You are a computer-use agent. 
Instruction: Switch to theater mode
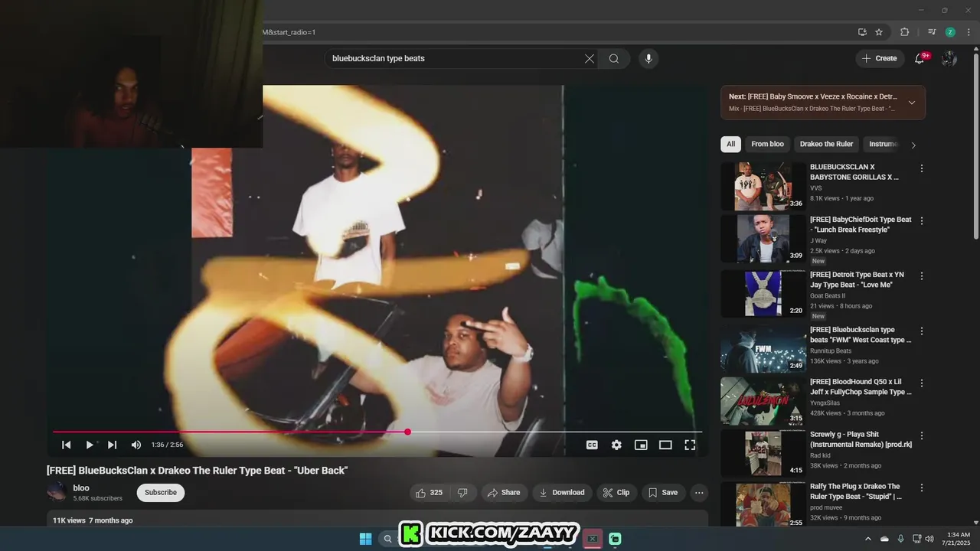pos(665,445)
